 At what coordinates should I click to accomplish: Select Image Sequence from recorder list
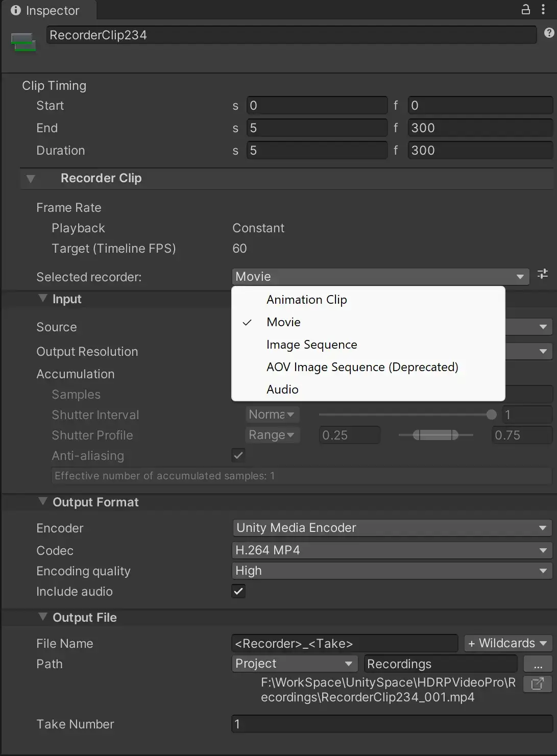(x=311, y=345)
